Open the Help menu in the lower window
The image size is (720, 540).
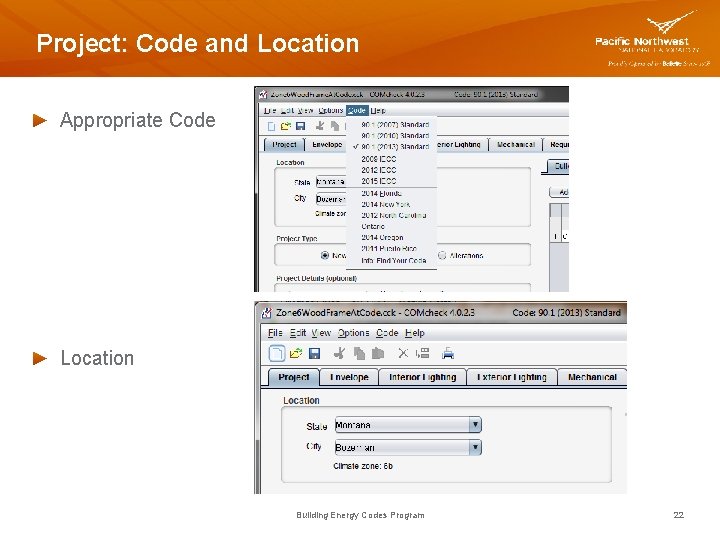(415, 333)
